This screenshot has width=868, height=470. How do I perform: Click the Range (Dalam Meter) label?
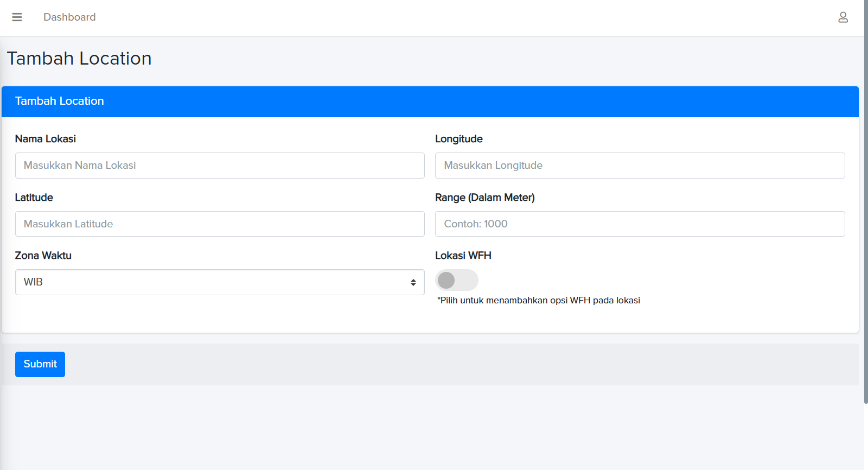(x=484, y=198)
